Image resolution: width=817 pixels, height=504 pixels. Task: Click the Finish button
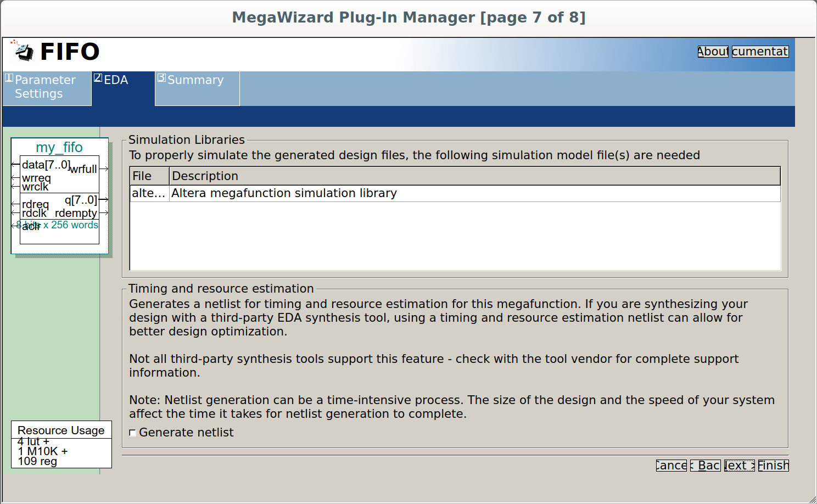[x=773, y=466]
